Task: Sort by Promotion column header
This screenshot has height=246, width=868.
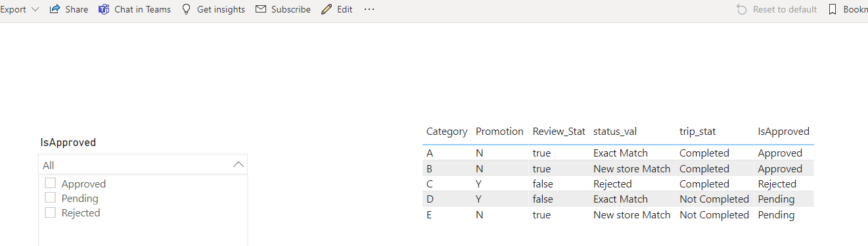Action: [x=499, y=131]
